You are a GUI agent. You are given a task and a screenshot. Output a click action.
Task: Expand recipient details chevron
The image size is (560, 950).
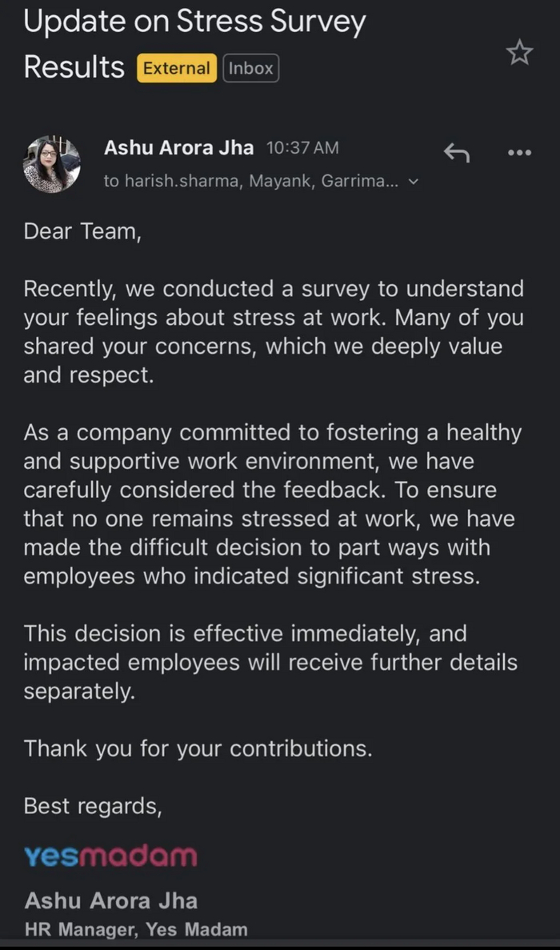pyautogui.click(x=414, y=182)
